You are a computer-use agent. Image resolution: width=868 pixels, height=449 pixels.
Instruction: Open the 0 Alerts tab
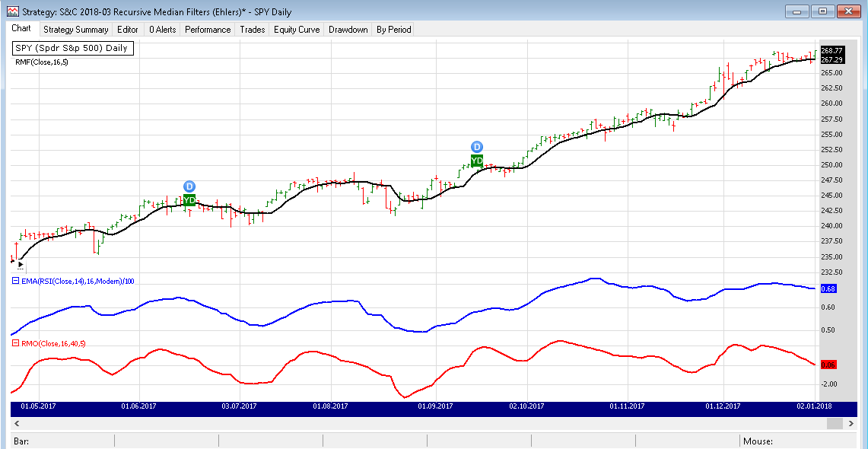click(x=162, y=30)
